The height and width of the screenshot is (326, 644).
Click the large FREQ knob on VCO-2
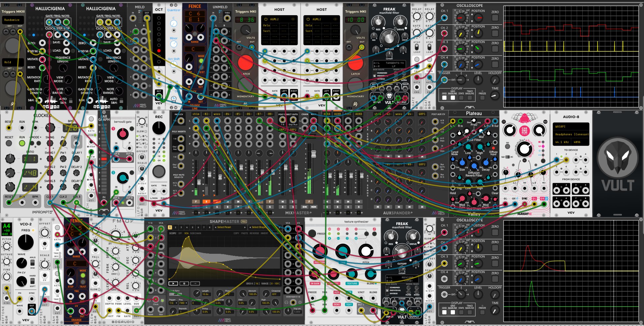(x=26, y=242)
